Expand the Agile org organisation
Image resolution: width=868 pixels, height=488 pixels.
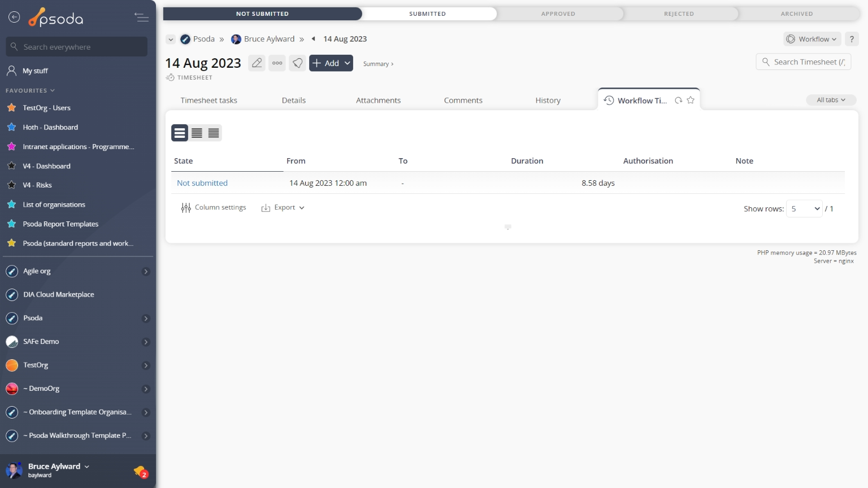(146, 272)
